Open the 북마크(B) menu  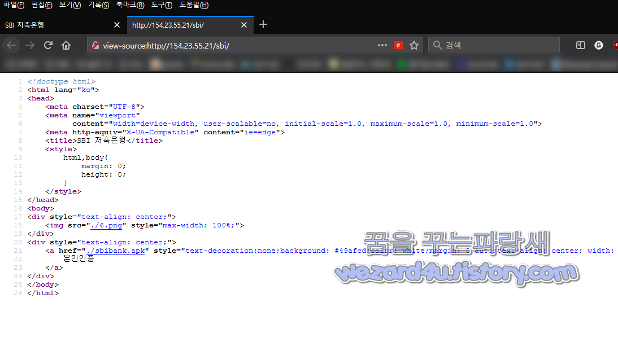coord(130,5)
